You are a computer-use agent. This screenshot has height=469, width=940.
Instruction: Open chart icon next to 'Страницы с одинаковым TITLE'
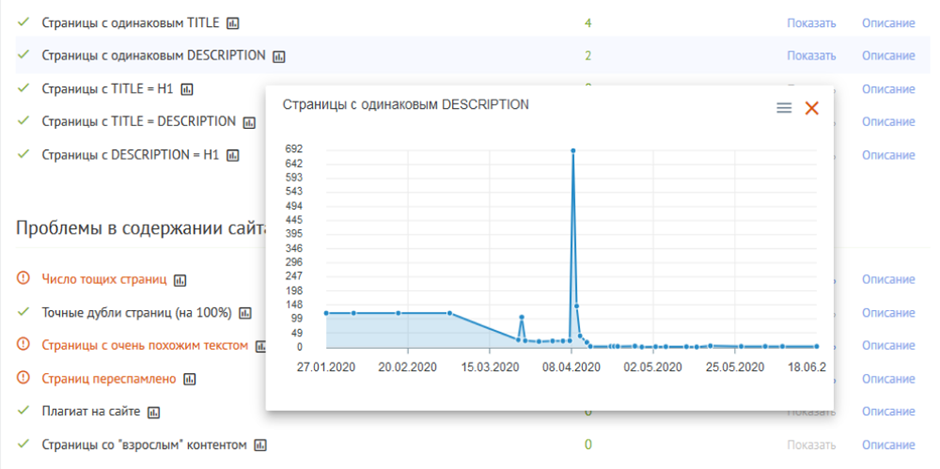pyautogui.click(x=233, y=22)
